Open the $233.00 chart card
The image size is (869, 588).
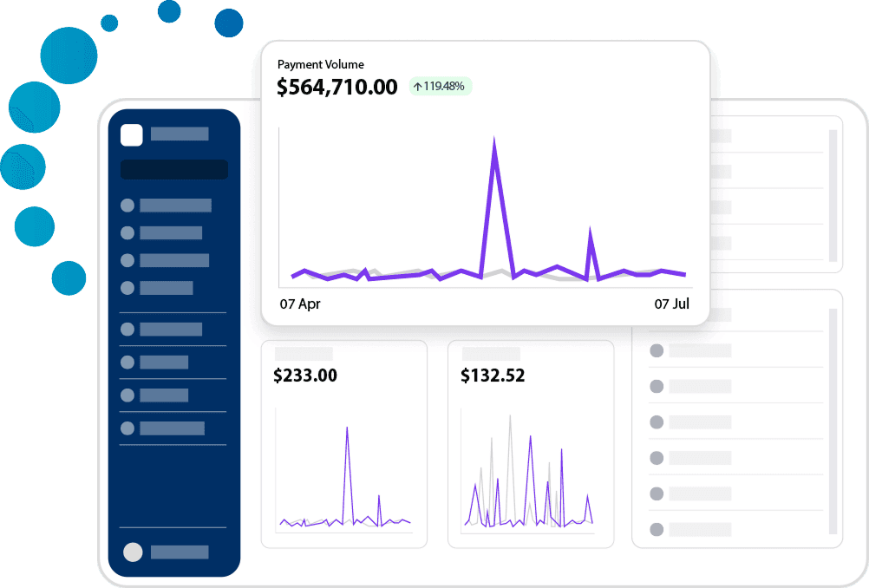click(343, 444)
